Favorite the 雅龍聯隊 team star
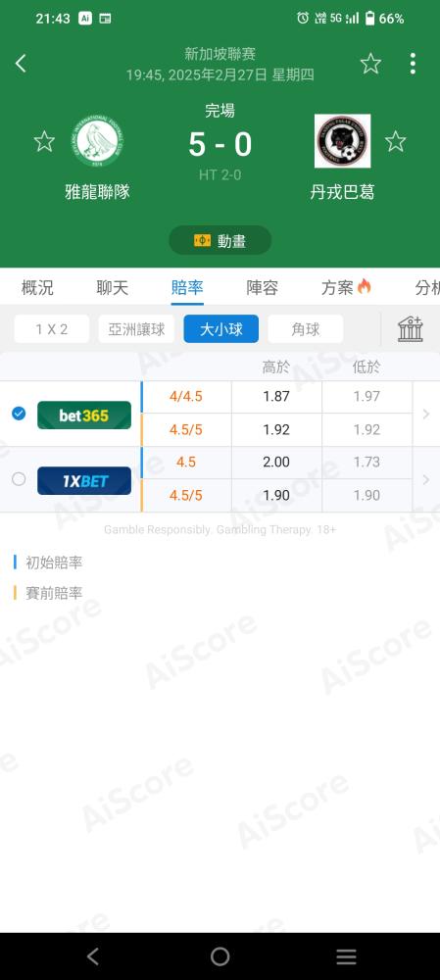This screenshot has width=440, height=980. (x=44, y=141)
